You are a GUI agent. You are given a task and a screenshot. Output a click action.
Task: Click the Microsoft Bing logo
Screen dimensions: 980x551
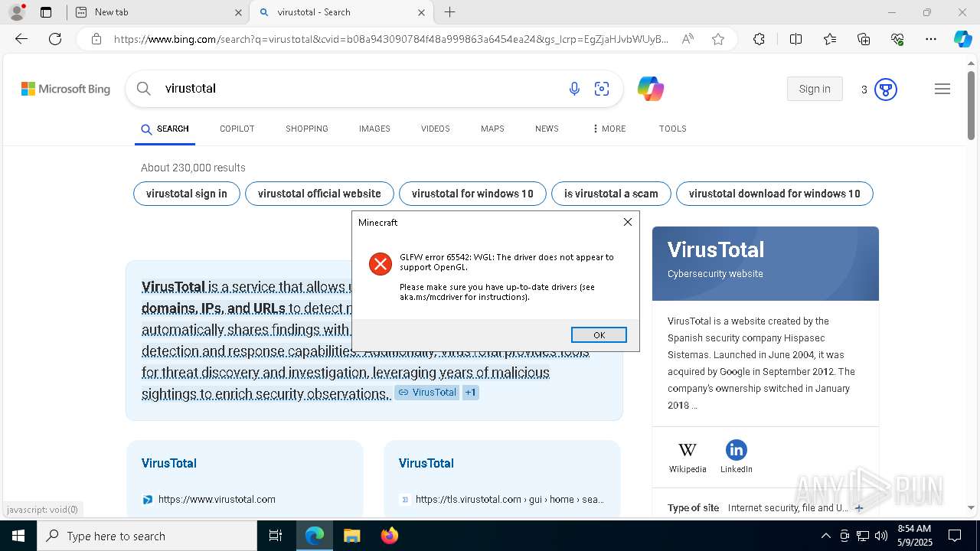click(x=66, y=89)
